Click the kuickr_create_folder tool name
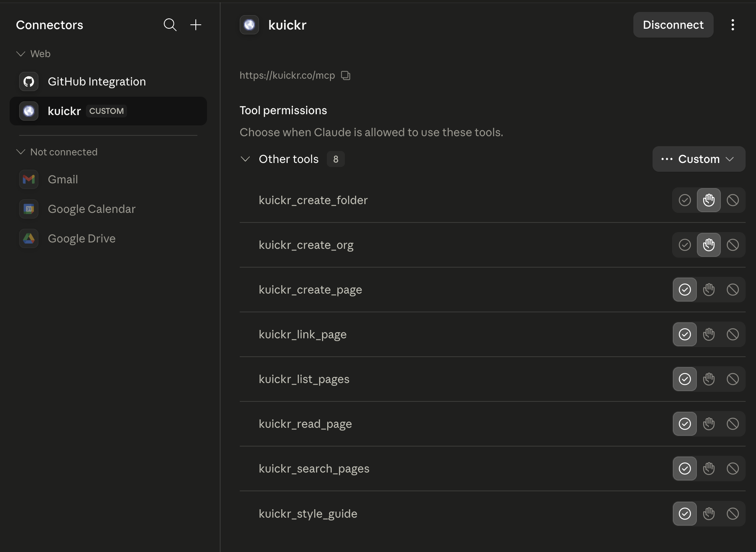 [x=313, y=200]
